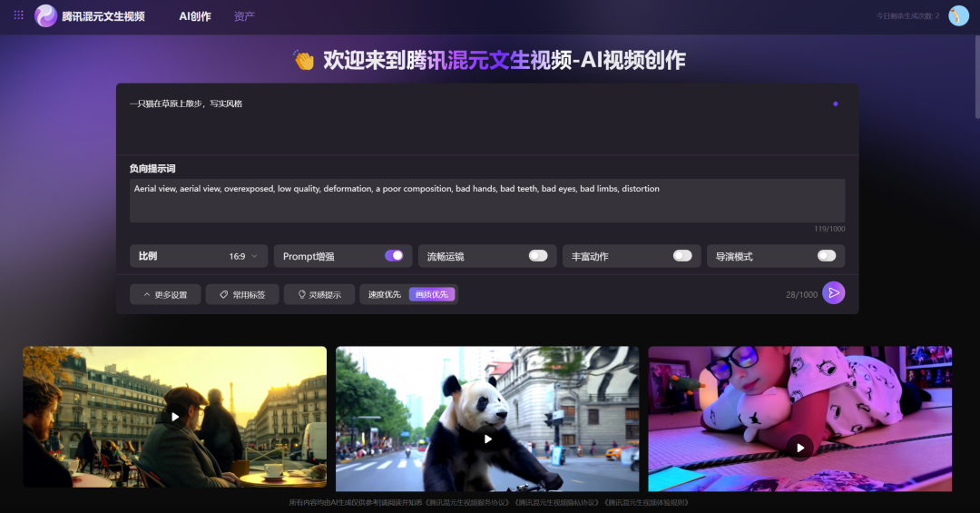Screen dimensions: 980x513
Task: Open the user avatar profile
Action: click(958, 15)
